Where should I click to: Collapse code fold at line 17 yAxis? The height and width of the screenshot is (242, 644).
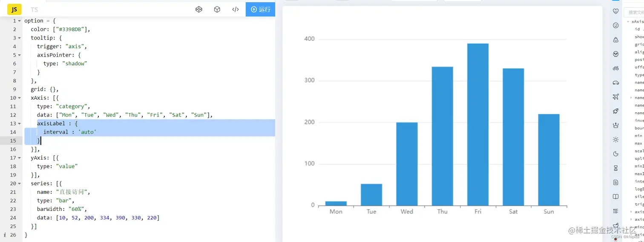(20, 158)
